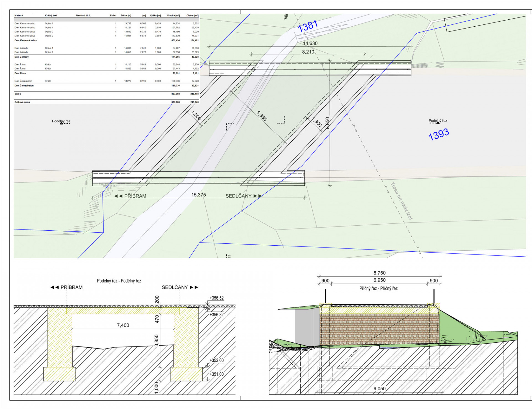Screen dimensions: 532x410
Task: Click the 14,630 dimension value
Action: (x=310, y=43)
